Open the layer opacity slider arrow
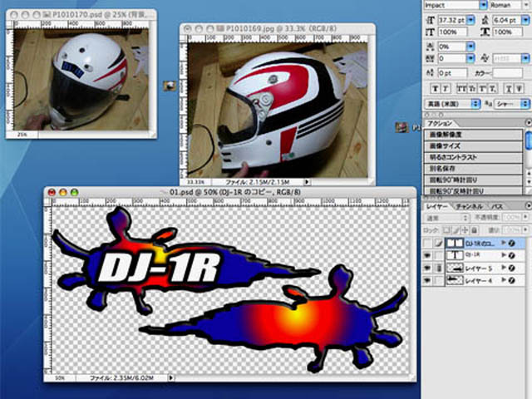The width and height of the screenshot is (532, 399). [x=526, y=217]
